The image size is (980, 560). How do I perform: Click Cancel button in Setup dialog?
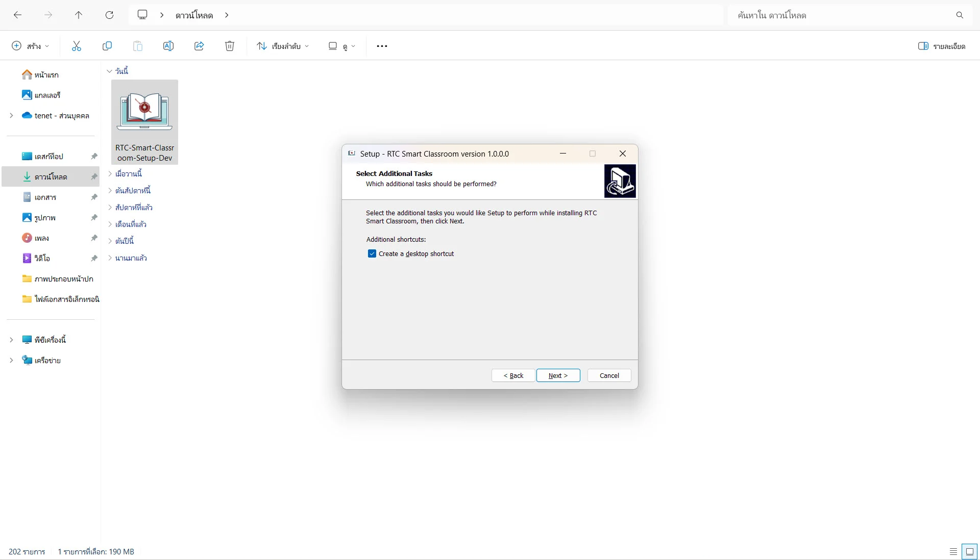(x=609, y=375)
